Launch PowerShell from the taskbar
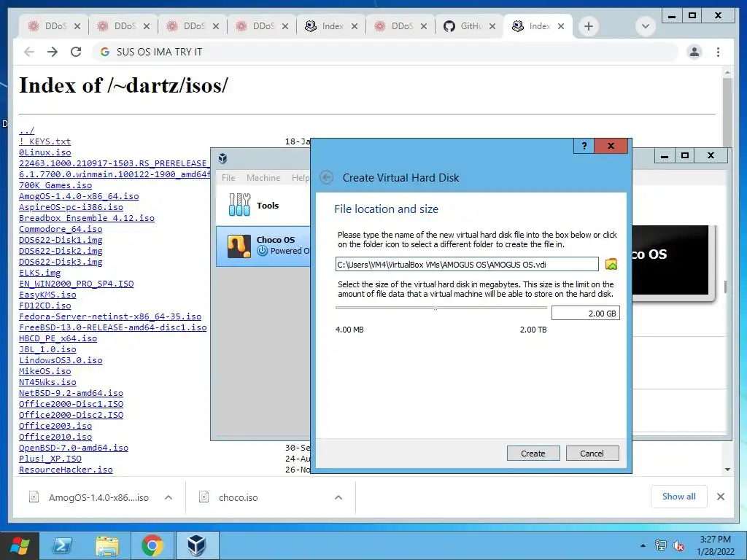The height and width of the screenshot is (560, 747). (x=62, y=545)
